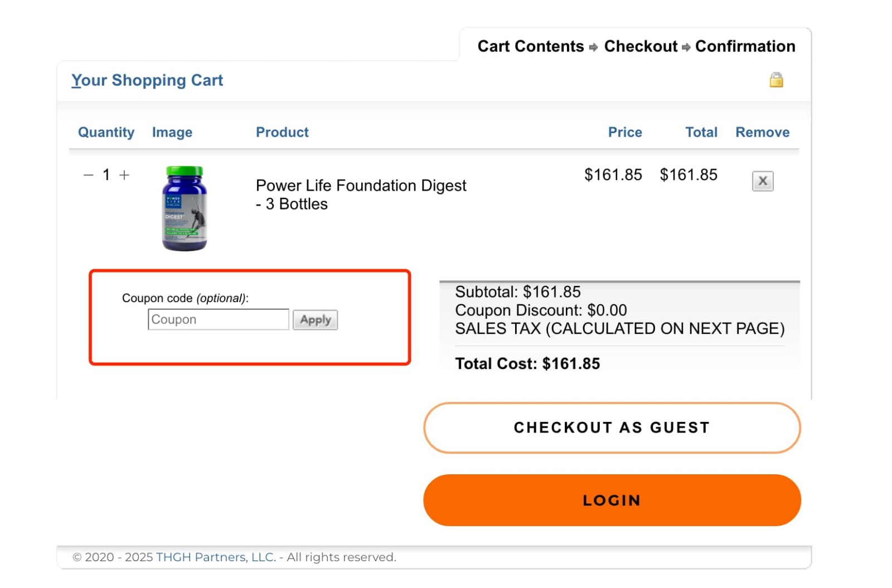Remove Power Life Foundation Digest with the X icon
Image resolution: width=892 pixels, height=588 pixels.
click(x=762, y=181)
